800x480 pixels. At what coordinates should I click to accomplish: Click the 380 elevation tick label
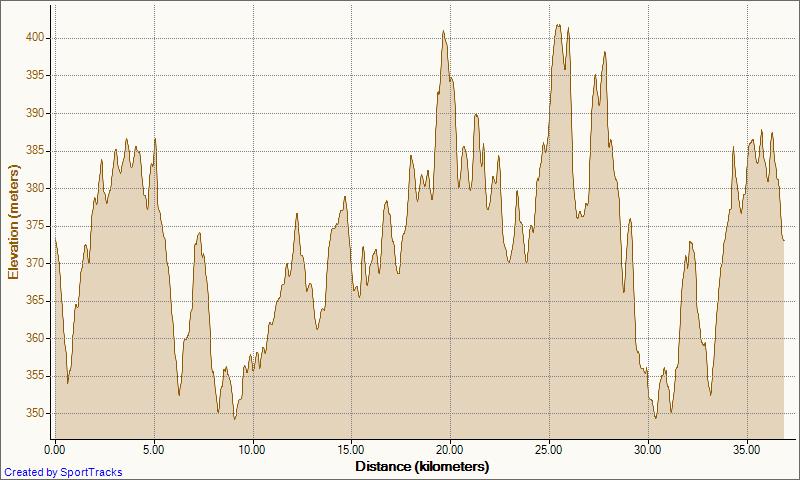coord(36,188)
